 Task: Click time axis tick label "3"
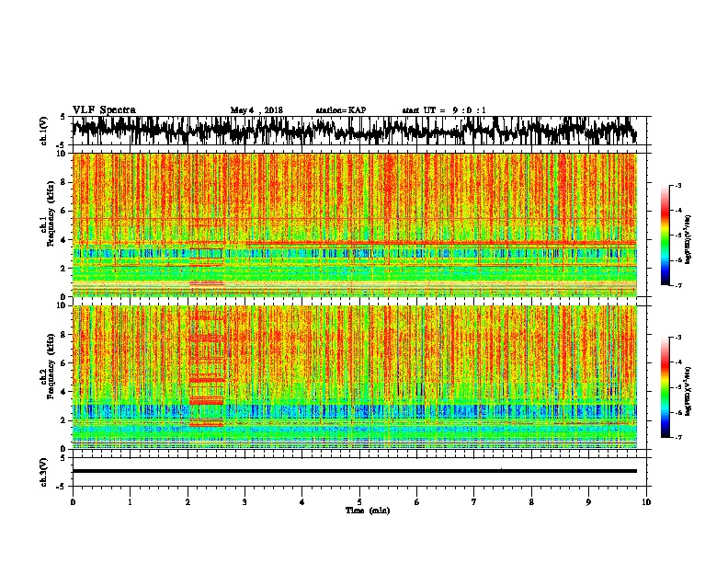click(245, 502)
